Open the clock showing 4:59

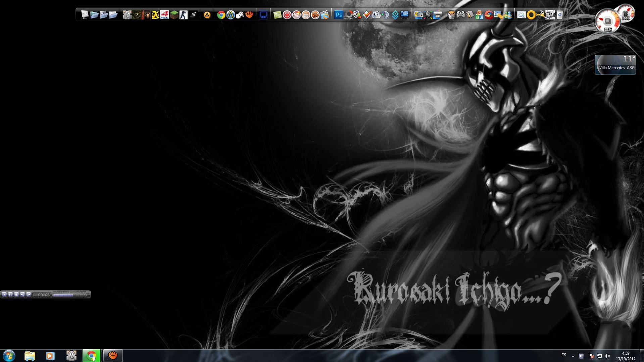pos(626,356)
